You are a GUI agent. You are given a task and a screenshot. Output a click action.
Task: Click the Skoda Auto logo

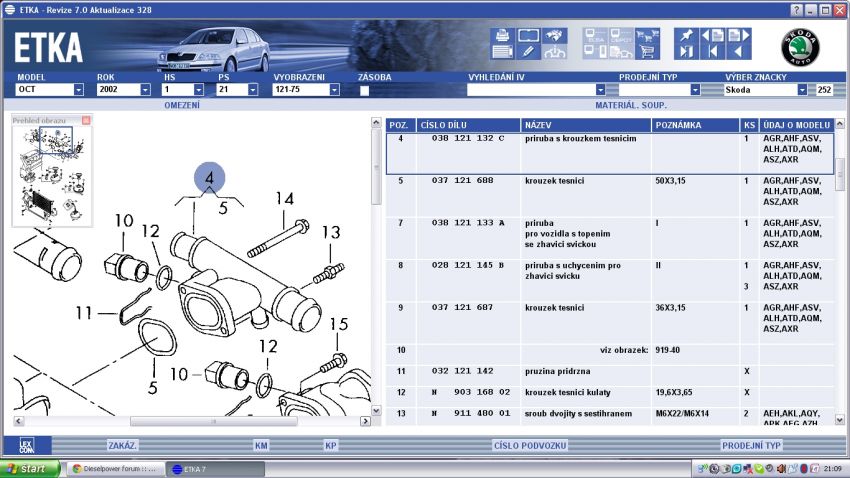[800, 47]
